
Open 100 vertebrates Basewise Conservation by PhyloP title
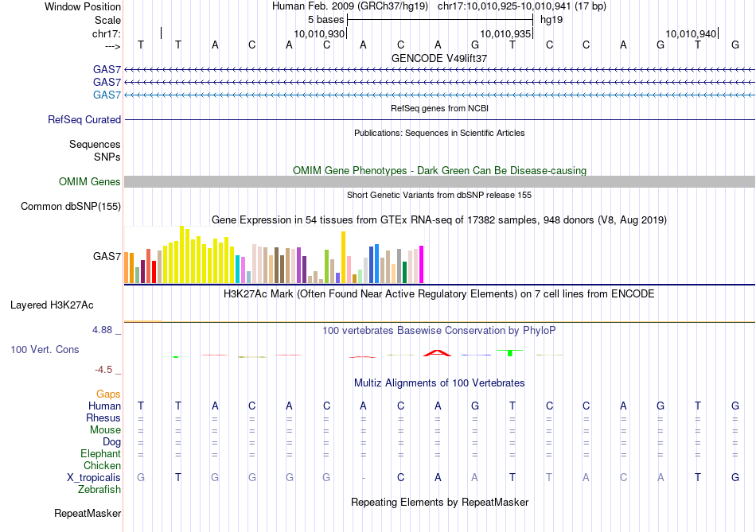tap(439, 331)
